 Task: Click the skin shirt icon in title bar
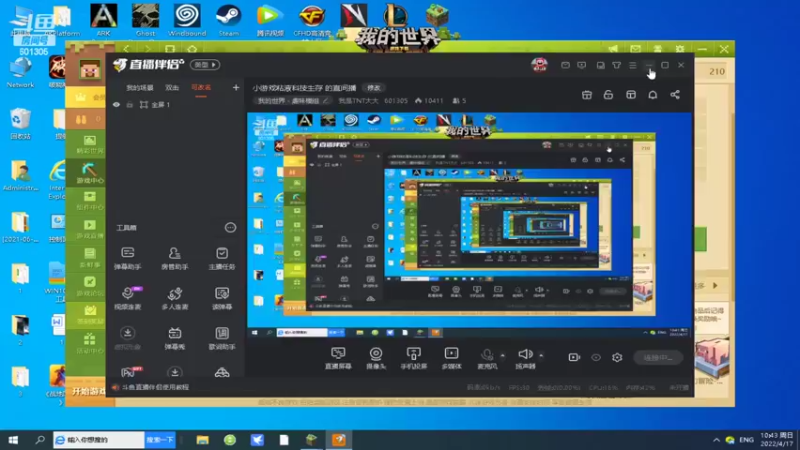click(x=617, y=65)
